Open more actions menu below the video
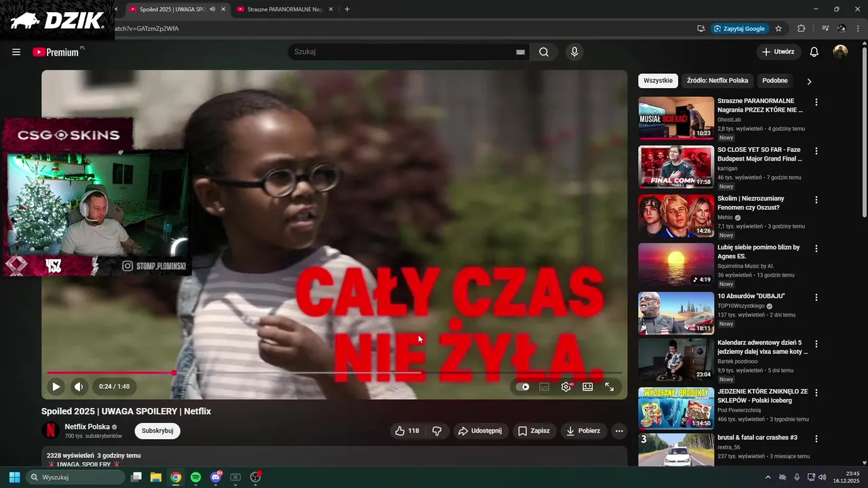Viewport: 868px width, 488px height. pos(618,431)
